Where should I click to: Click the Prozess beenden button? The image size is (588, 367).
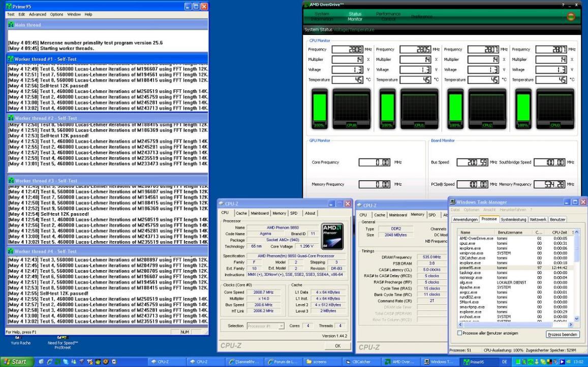point(563,335)
